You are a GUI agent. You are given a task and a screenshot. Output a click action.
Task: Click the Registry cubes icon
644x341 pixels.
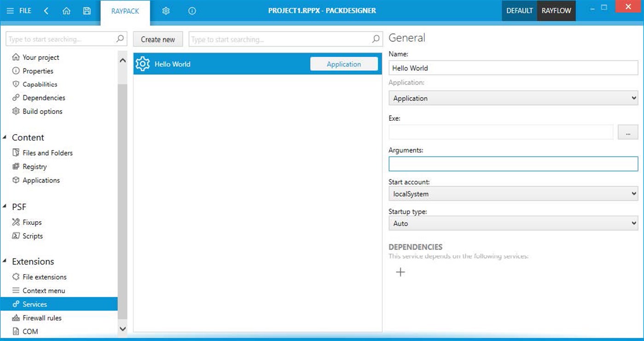click(16, 167)
